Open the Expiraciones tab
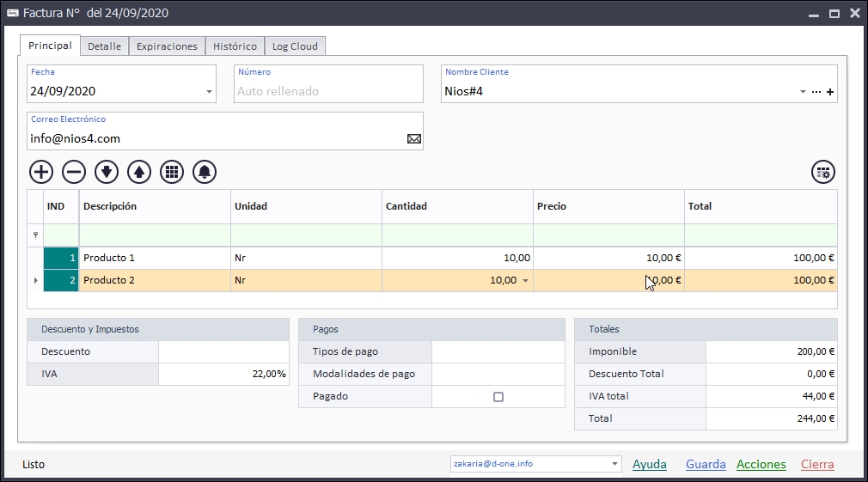Viewport: 868px width, 482px height. [167, 46]
